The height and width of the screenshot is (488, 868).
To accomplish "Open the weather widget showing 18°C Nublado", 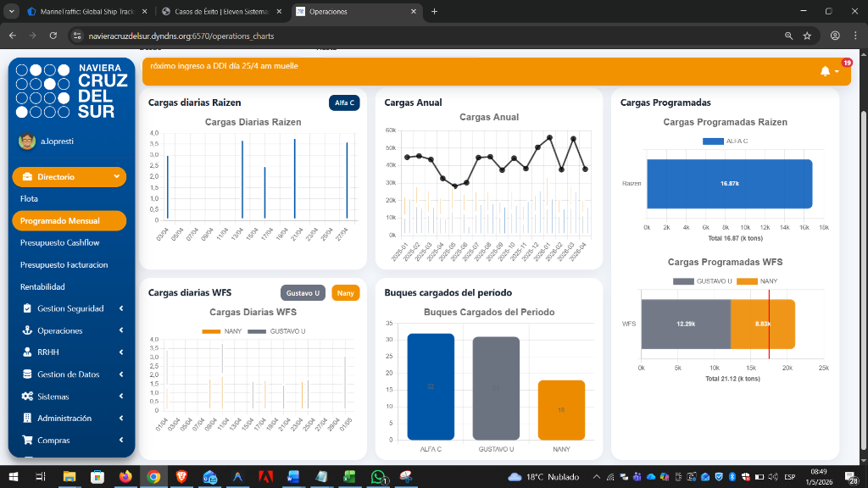I will tap(543, 476).
